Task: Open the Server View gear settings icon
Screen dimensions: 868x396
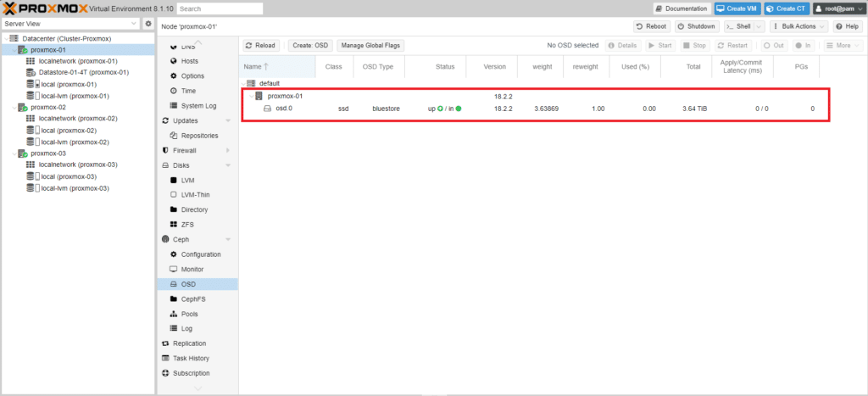Action: pos(148,24)
